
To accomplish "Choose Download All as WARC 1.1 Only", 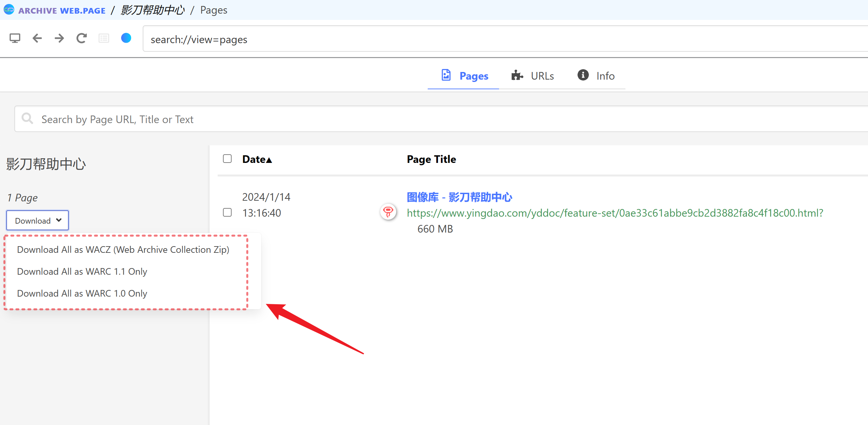I will click(82, 271).
